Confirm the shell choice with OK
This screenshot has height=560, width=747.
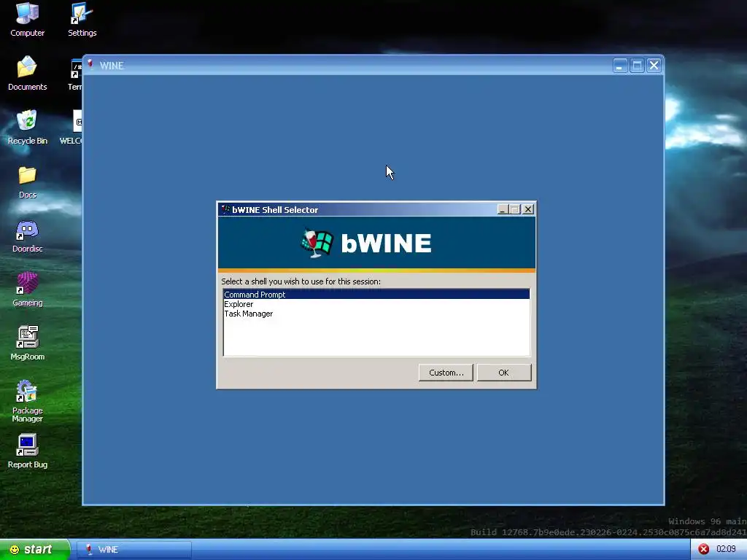(x=504, y=373)
